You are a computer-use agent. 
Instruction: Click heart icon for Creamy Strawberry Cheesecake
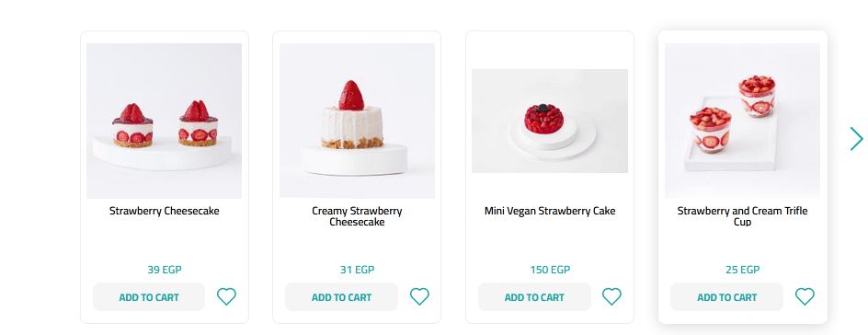419,296
